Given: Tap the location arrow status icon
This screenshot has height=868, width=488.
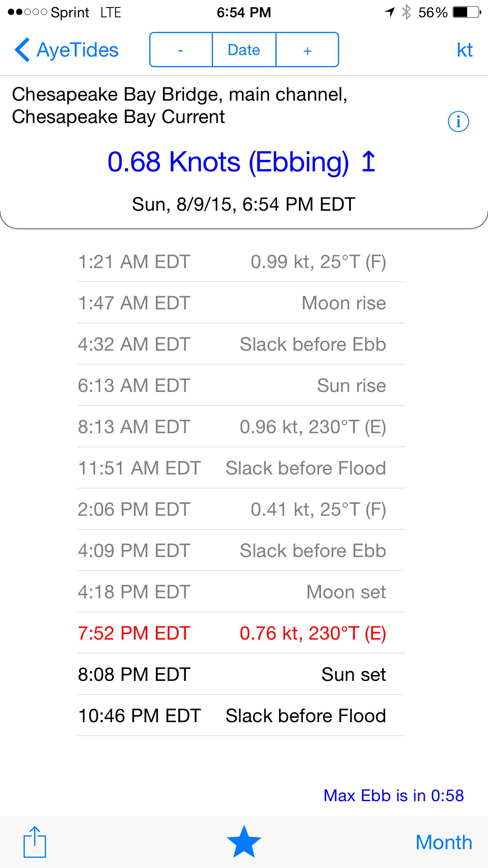Looking at the screenshot, I should (389, 13).
